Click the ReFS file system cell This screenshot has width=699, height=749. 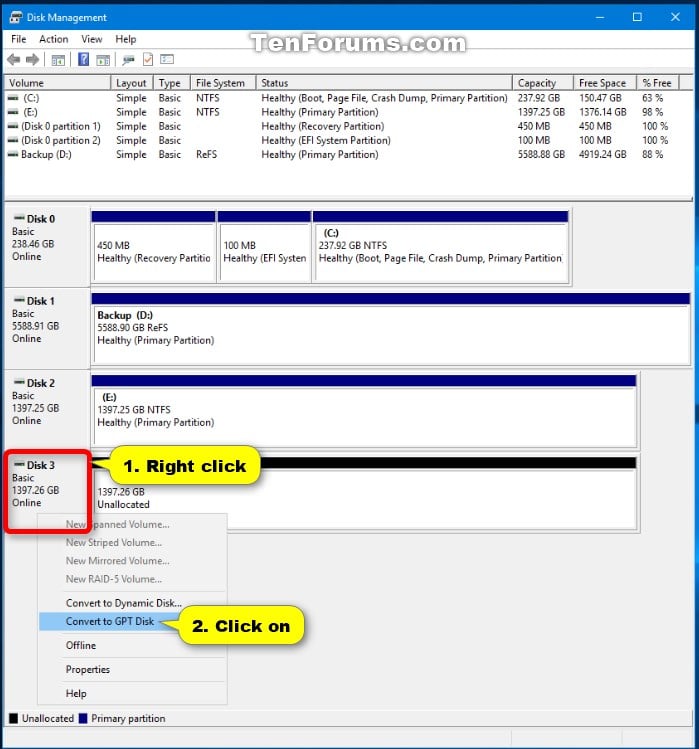pos(206,155)
